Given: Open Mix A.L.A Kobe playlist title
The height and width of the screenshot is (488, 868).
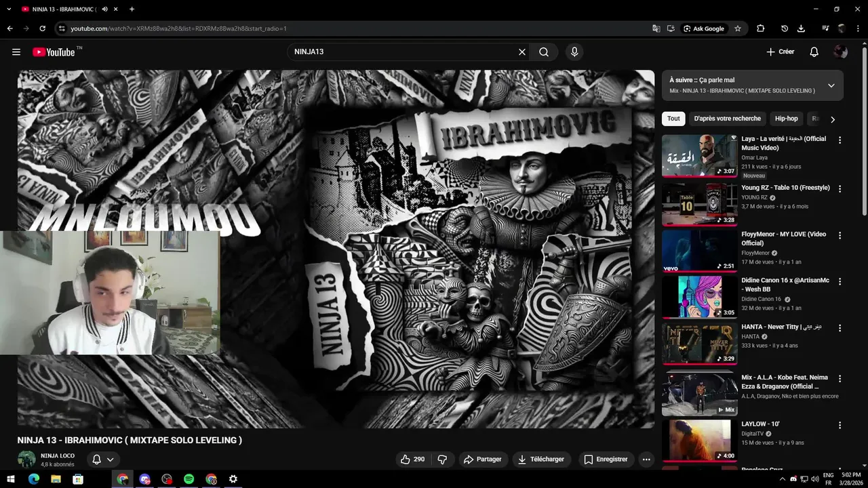Looking at the screenshot, I should coord(785,382).
